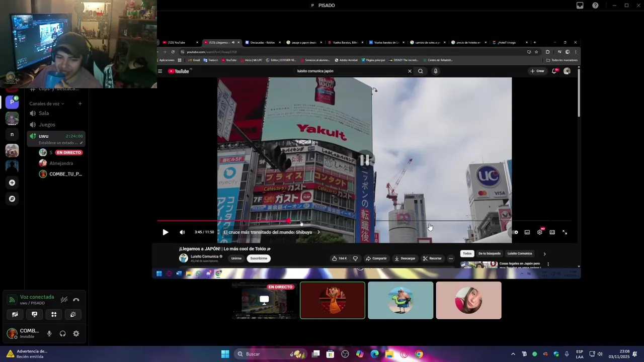Dislike the video with thumbs-down
The height and width of the screenshot is (362, 644).
coord(355,258)
